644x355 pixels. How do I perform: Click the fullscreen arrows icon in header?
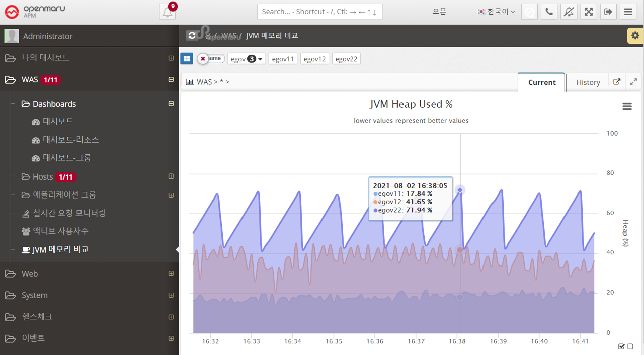(588, 12)
